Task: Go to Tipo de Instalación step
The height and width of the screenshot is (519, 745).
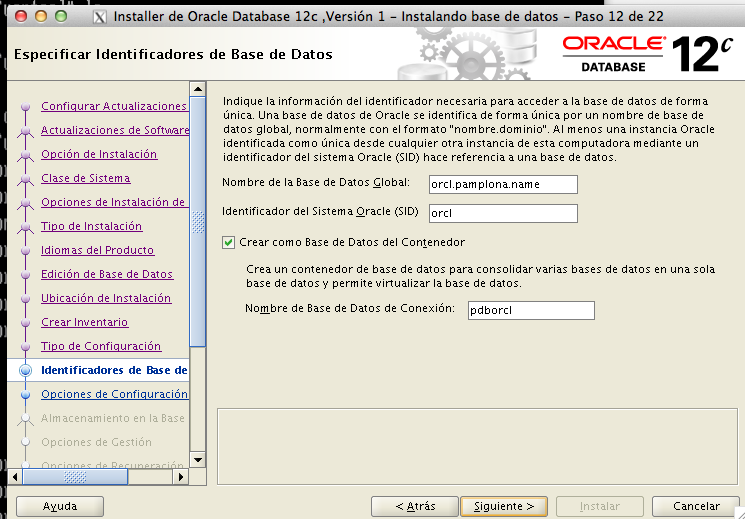Action: point(91,226)
